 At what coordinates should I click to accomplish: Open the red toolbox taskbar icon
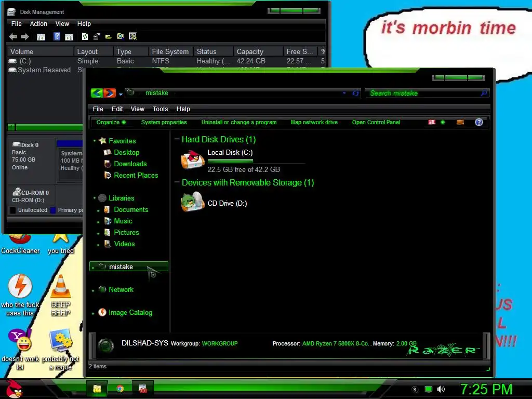pos(143,389)
